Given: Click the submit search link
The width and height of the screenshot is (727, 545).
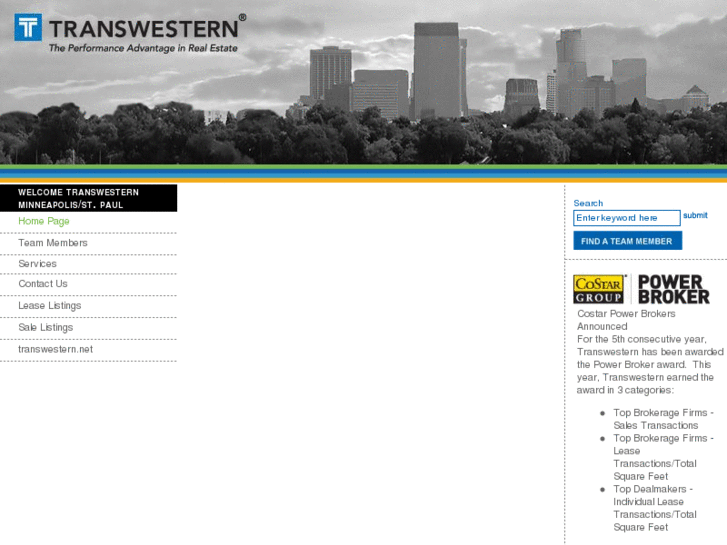Looking at the screenshot, I should click(695, 215).
